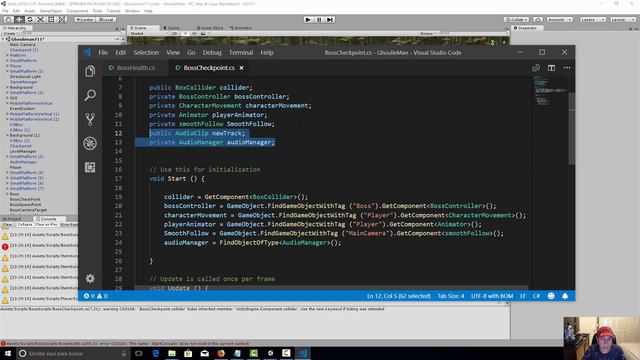Open the VS Code editor More Actions ellipsis
The image size is (640, 360).
[x=567, y=68]
